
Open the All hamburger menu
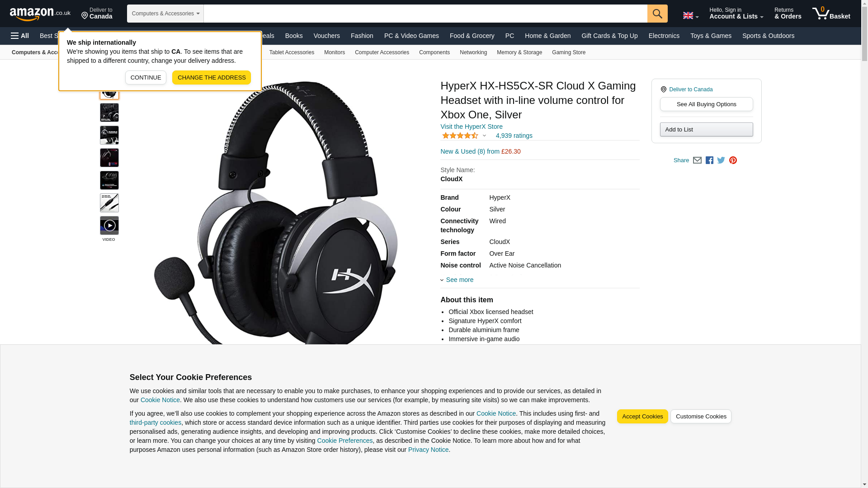20,36
